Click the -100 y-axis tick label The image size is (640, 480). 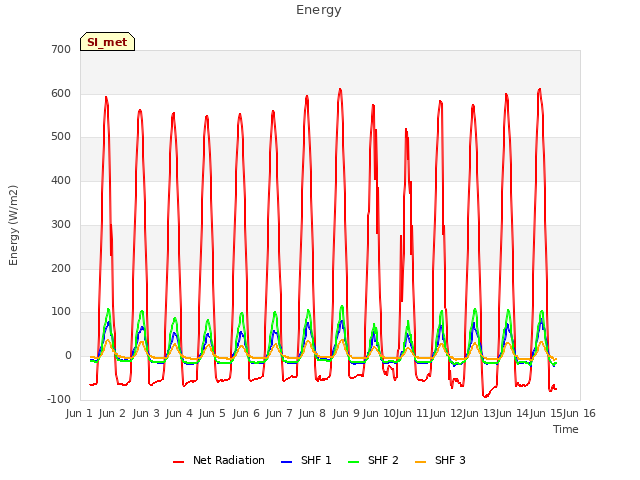tap(59, 399)
